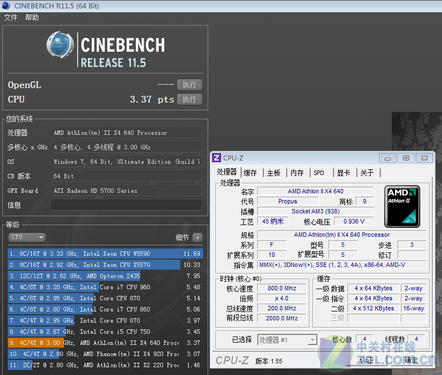The height and width of the screenshot is (375, 442).
Task: Open the 文件 menu in Cinebench
Action: pyautogui.click(x=11, y=17)
